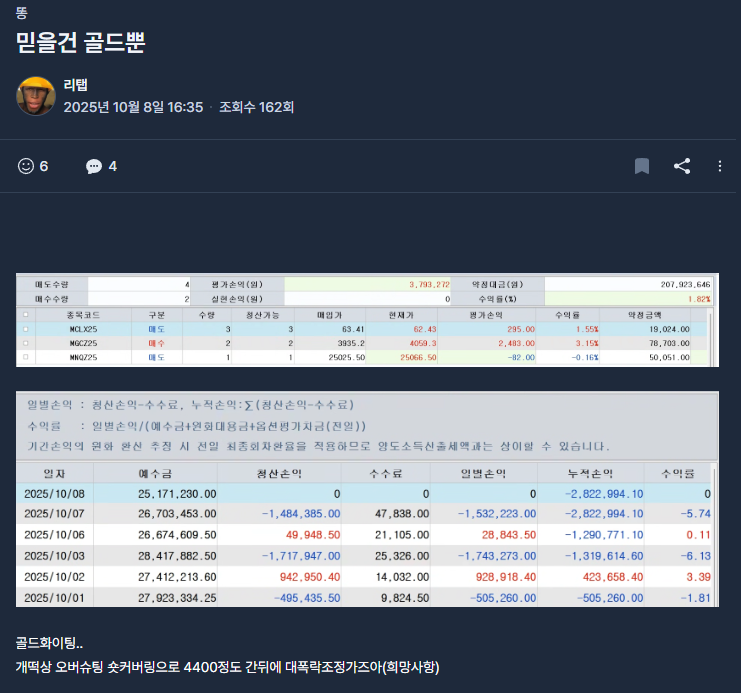Tick the header checkbox beside 종목코드
The height and width of the screenshot is (693, 741).
point(26,314)
